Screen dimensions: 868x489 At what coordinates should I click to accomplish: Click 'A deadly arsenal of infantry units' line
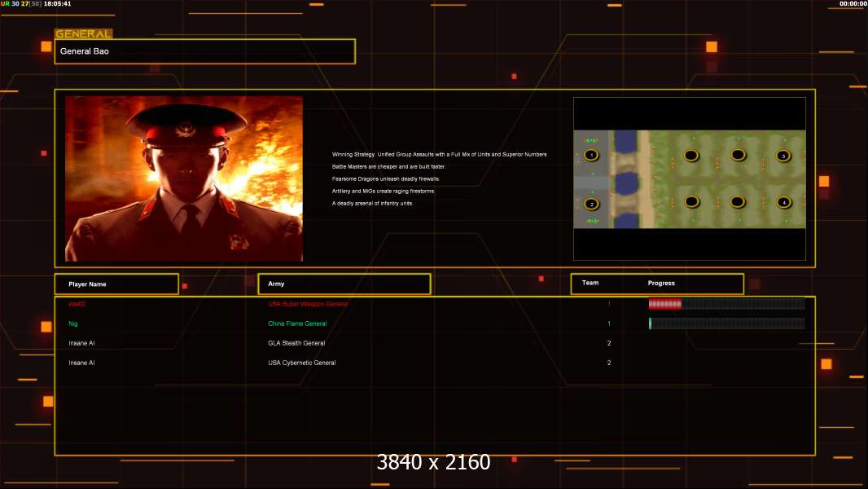click(x=373, y=203)
